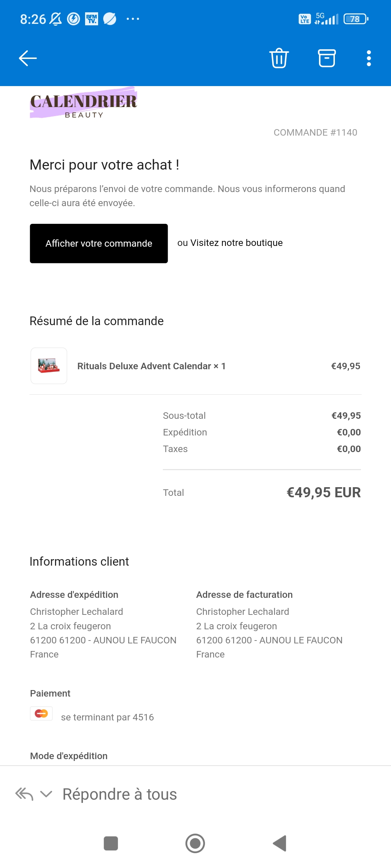Tap the Mastercard payment icon
Screen dimensions: 391x868
[41, 714]
